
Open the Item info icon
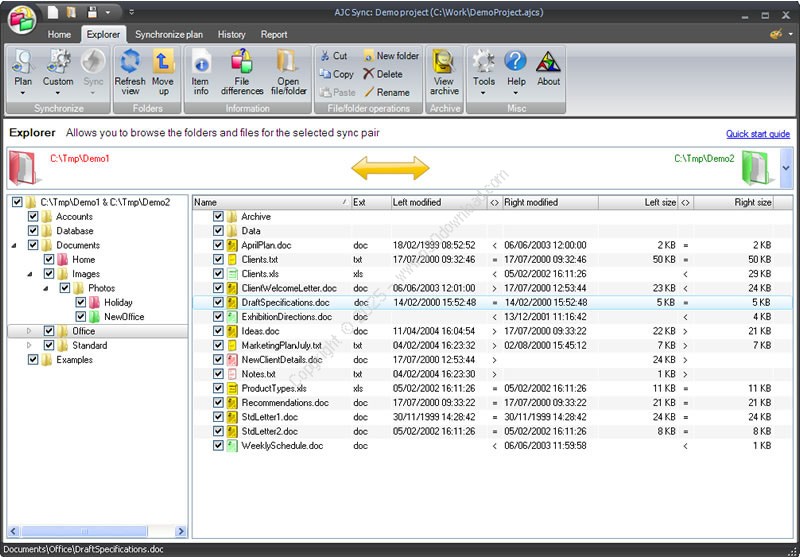click(x=200, y=63)
